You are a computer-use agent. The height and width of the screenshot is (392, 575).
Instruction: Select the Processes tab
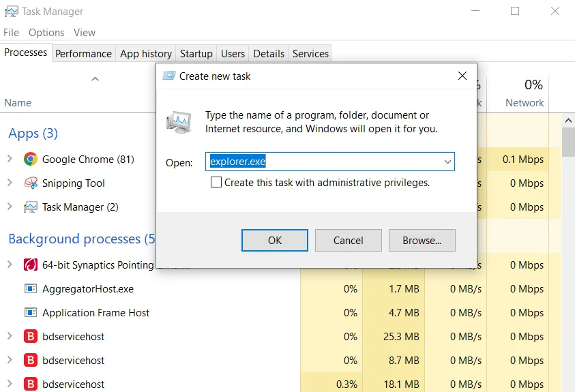[x=26, y=52]
